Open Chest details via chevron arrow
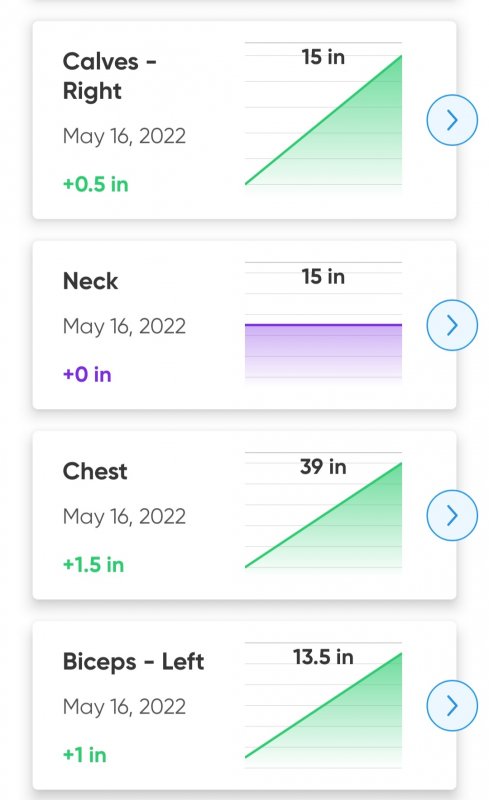 (x=452, y=515)
